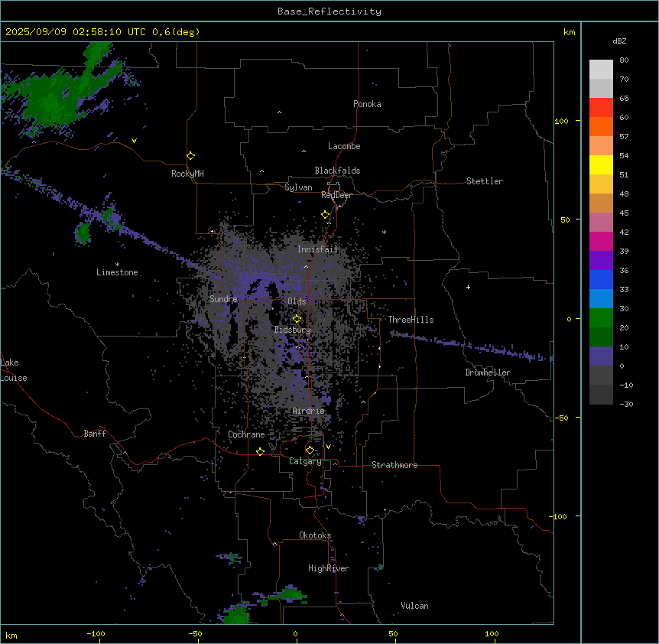Click the Vulcan label
The image size is (659, 644).
pyautogui.click(x=415, y=606)
